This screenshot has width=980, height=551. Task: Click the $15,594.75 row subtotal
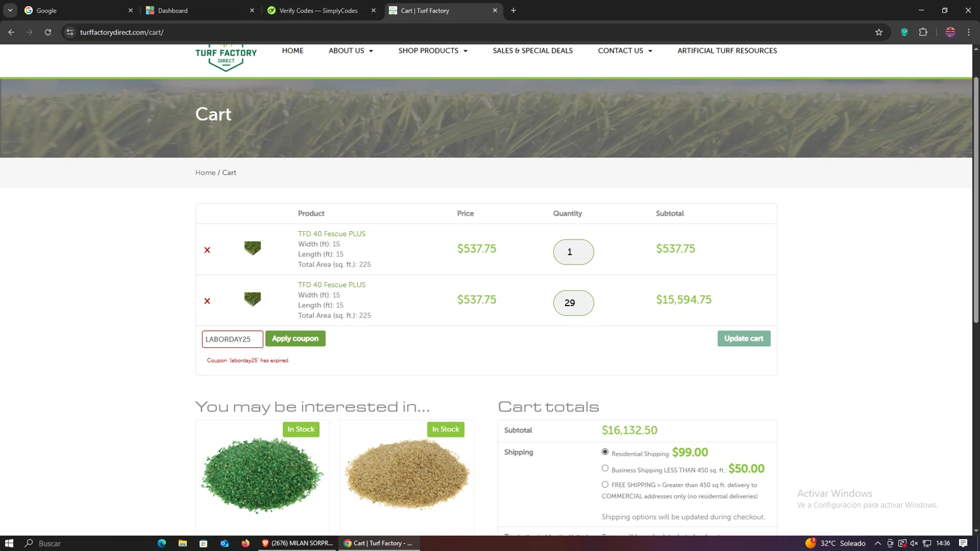[683, 300]
